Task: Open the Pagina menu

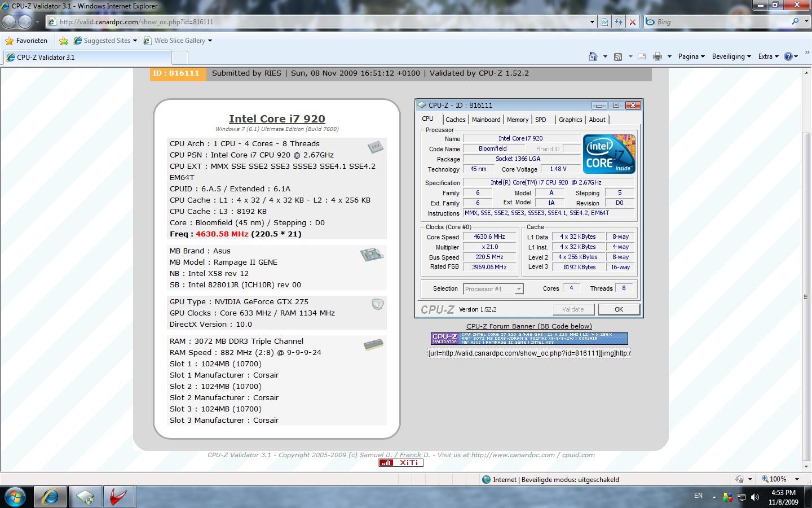Action: coord(691,56)
